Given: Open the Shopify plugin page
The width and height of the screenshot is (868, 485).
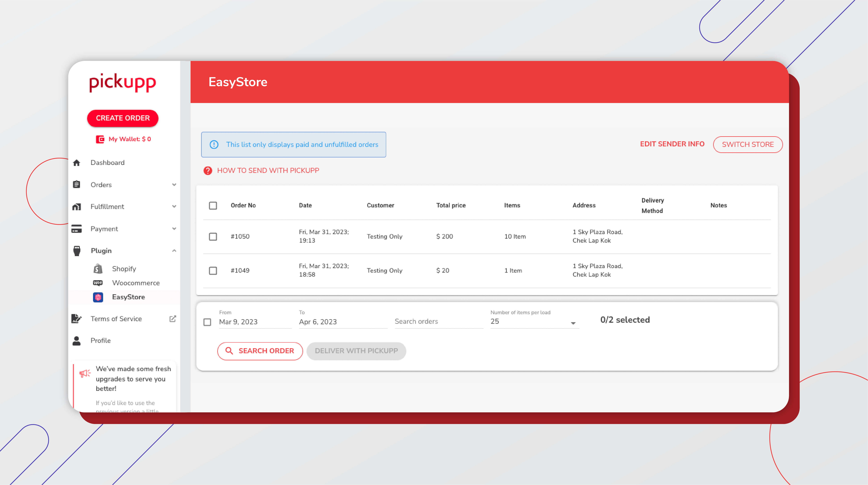Looking at the screenshot, I should pyautogui.click(x=124, y=269).
